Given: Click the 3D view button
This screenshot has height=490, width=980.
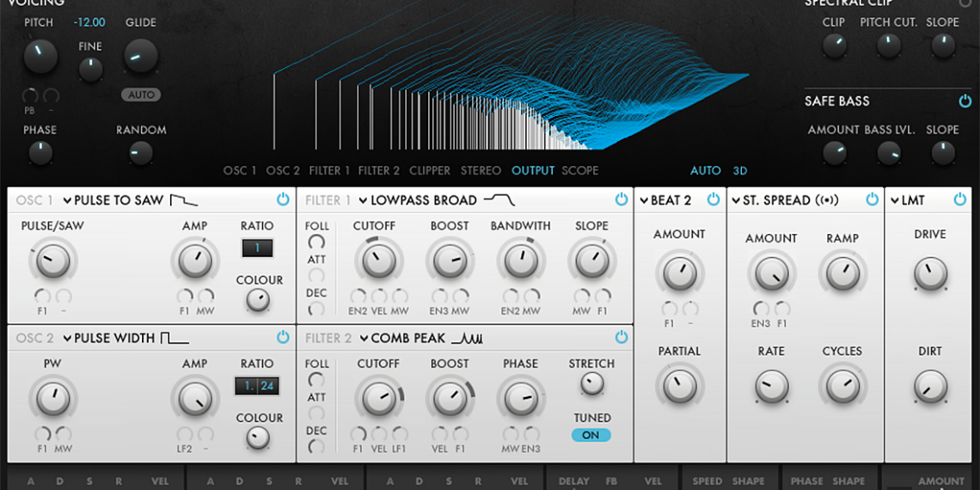Looking at the screenshot, I should click(x=740, y=170).
